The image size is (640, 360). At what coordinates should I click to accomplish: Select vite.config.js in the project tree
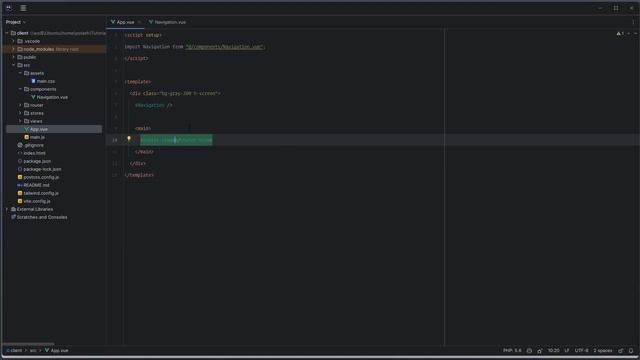coord(37,201)
